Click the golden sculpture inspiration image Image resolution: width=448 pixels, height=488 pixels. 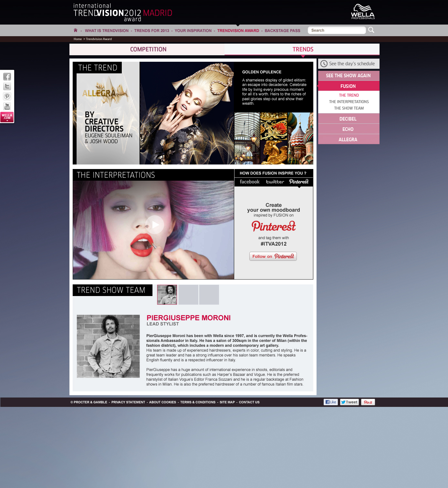(274, 152)
